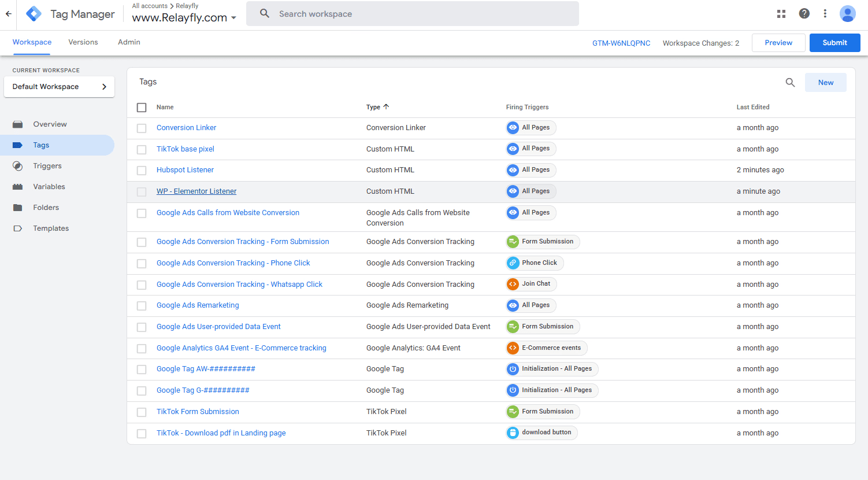Check the TikTok base pixel checkbox
This screenshot has width=868, height=480.
click(142, 150)
